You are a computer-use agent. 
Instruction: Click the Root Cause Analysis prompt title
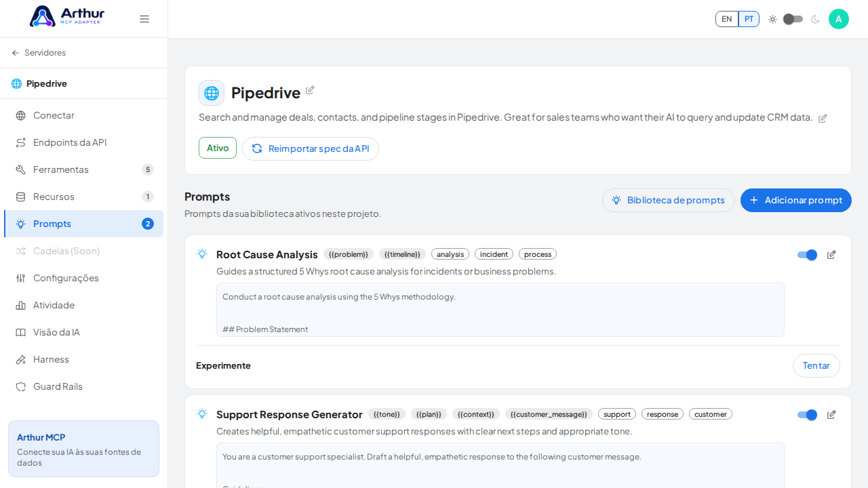click(267, 255)
